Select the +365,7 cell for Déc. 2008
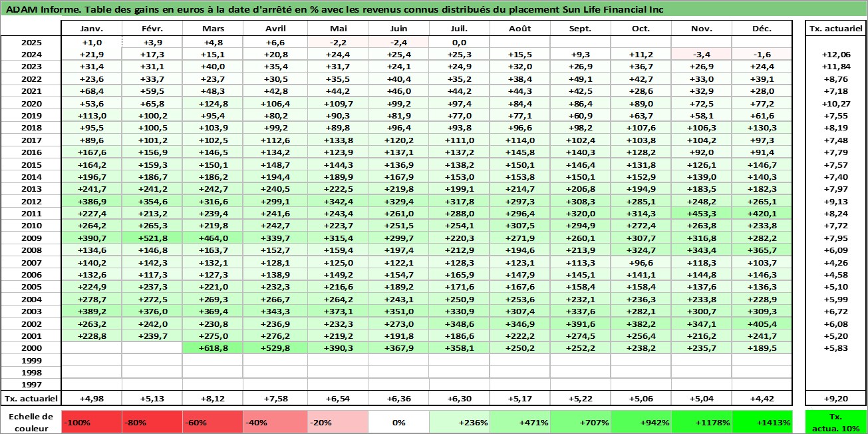 [762, 250]
